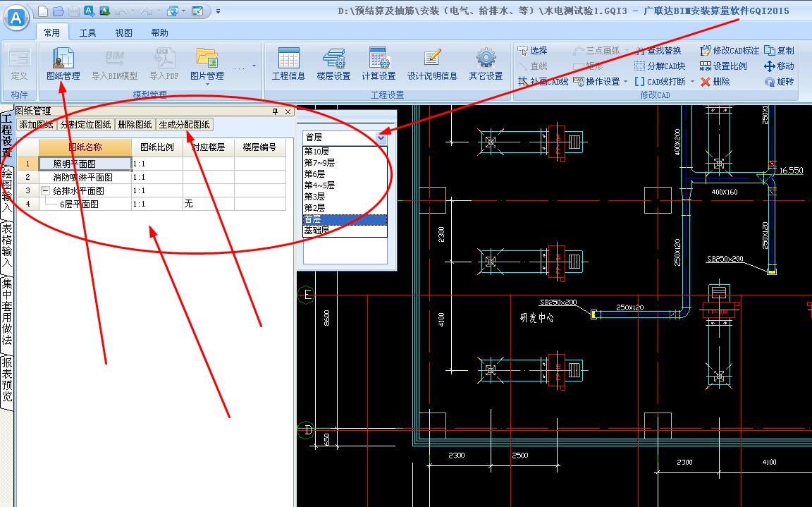Open the floor selector combo box arrow
The image size is (812, 507).
coord(381,138)
